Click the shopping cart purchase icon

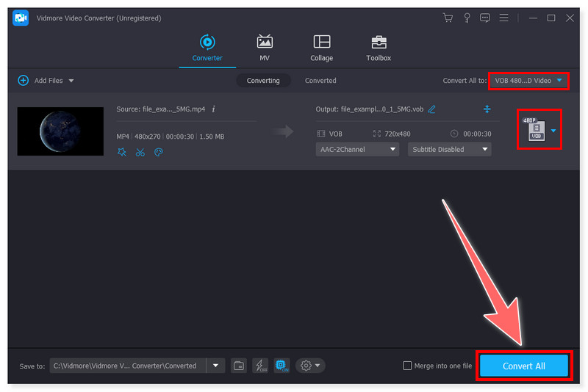tap(448, 18)
